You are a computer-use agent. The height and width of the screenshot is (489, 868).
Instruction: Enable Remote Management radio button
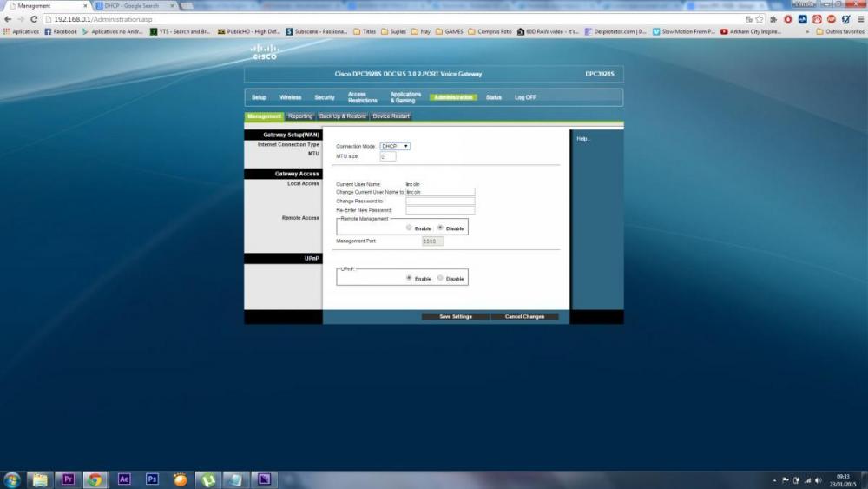point(410,228)
